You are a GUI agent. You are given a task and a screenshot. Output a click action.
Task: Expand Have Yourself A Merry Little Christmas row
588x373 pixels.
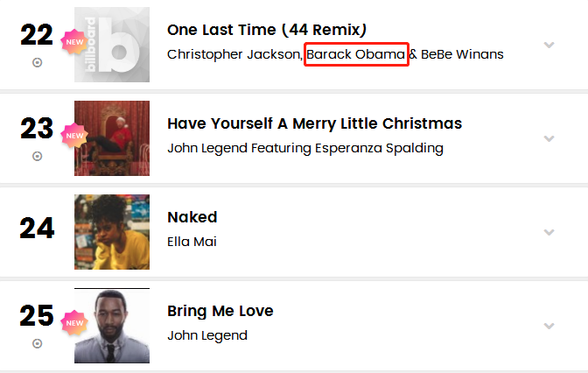coord(549,138)
